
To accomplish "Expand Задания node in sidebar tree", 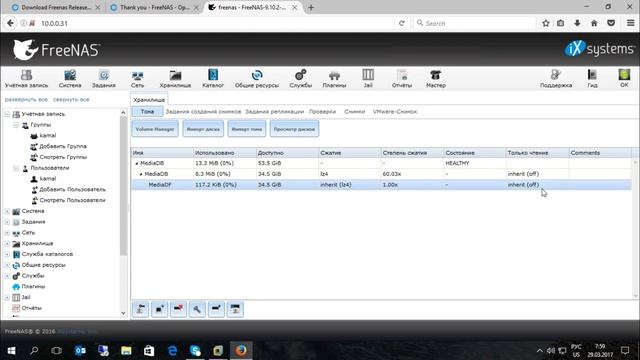I will tap(7, 222).
